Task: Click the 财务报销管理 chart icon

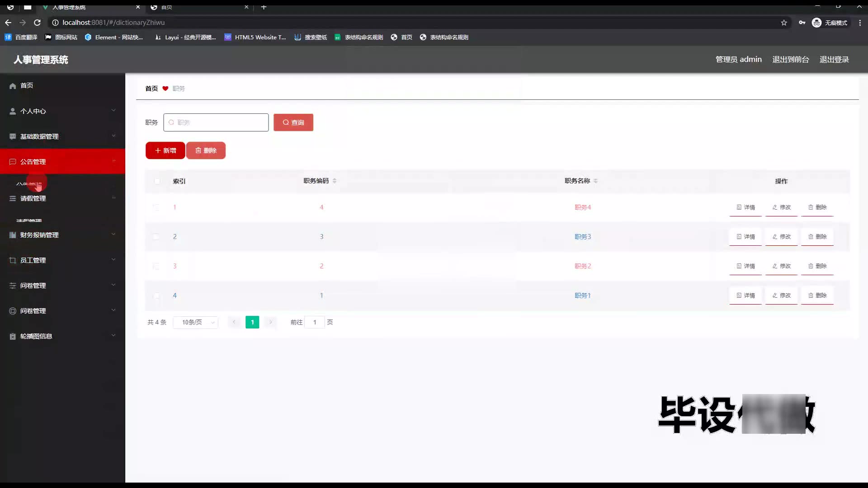Action: tap(13, 235)
